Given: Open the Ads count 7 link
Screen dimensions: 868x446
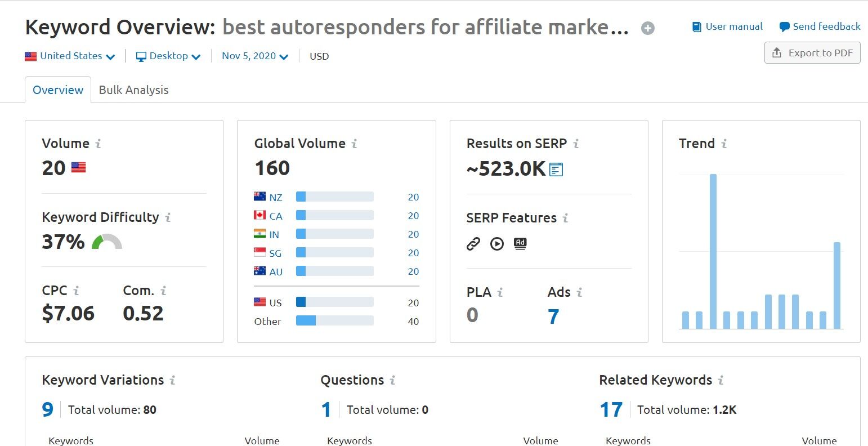Looking at the screenshot, I should coord(553,316).
